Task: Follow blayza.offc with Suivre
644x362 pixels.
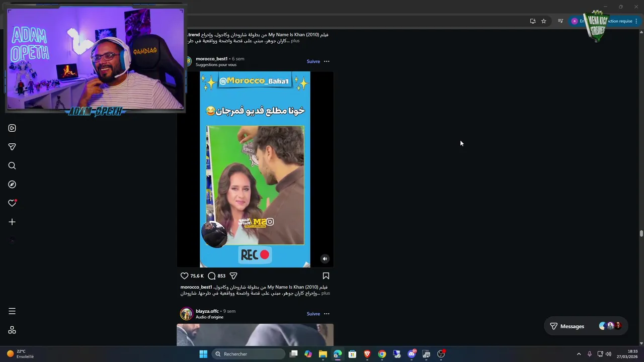Action: [x=313, y=314]
